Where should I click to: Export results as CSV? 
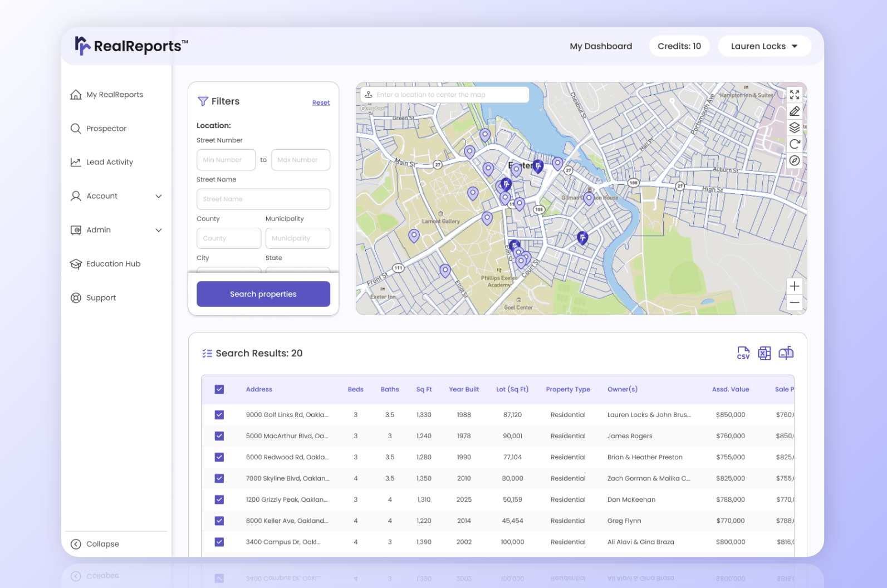[743, 353]
